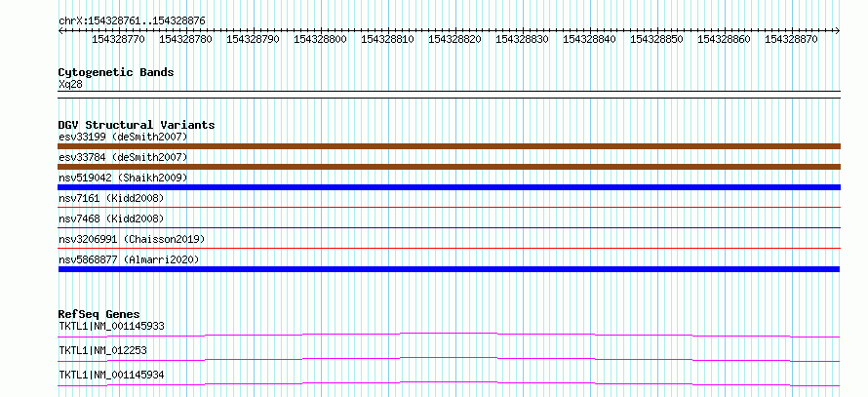Viewport: 868px width, 397px height.
Task: Select ruler position 154328780
Action: click(x=185, y=39)
